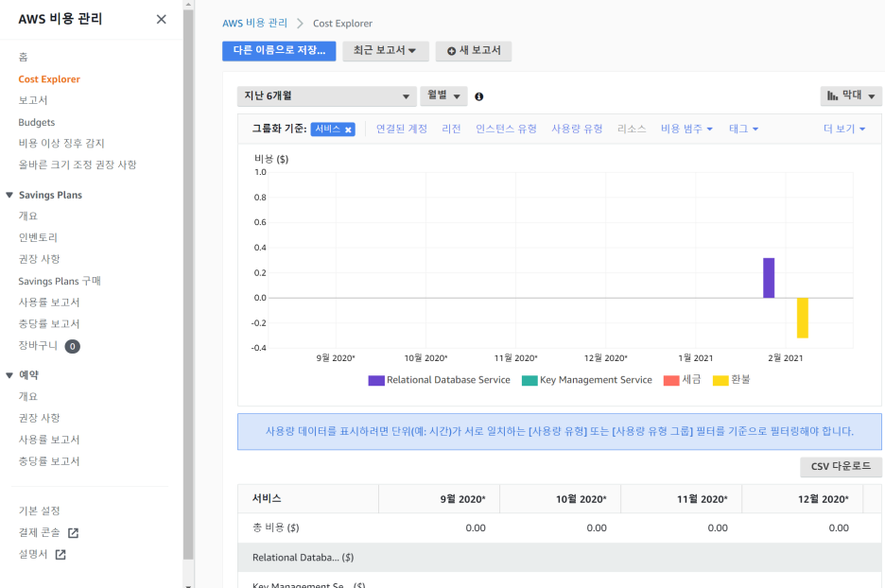Open 장바구니 in sidebar

click(38, 345)
